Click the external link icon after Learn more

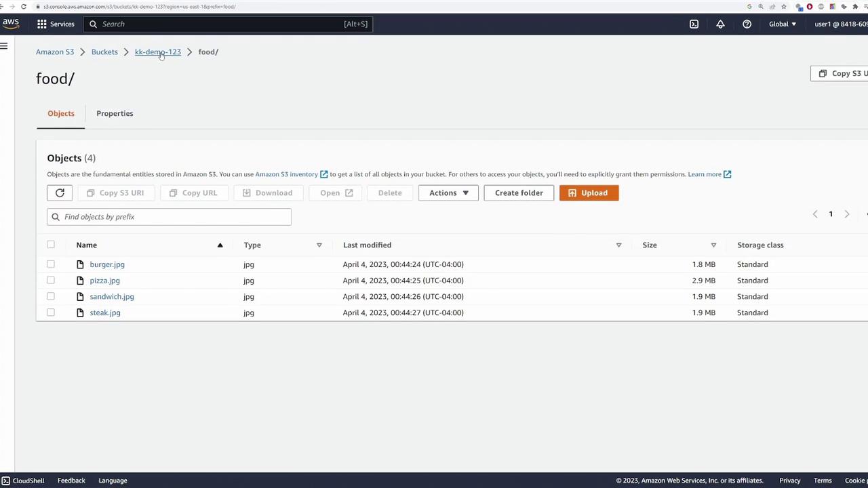[727, 174]
